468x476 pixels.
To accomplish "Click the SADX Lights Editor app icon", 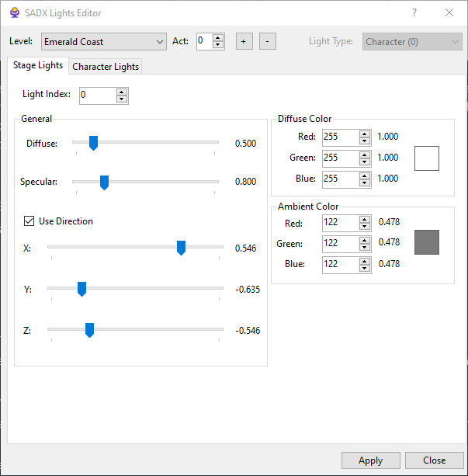I will point(14,13).
